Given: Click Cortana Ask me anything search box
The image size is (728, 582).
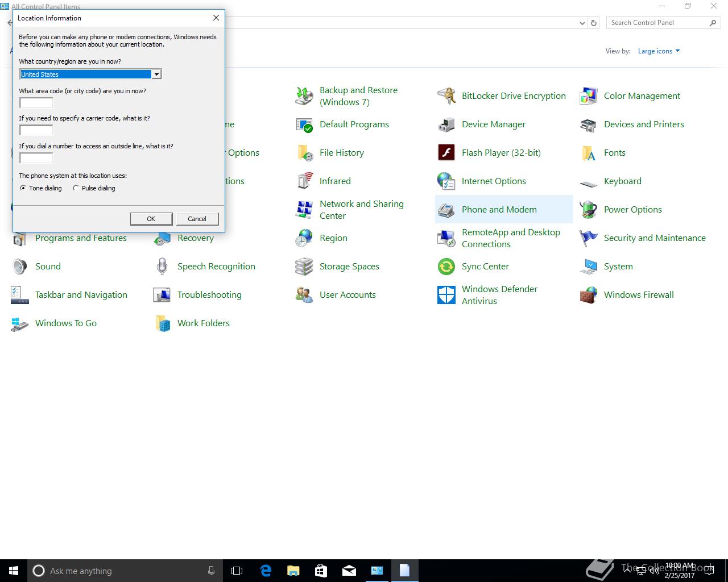Looking at the screenshot, I should (125, 571).
